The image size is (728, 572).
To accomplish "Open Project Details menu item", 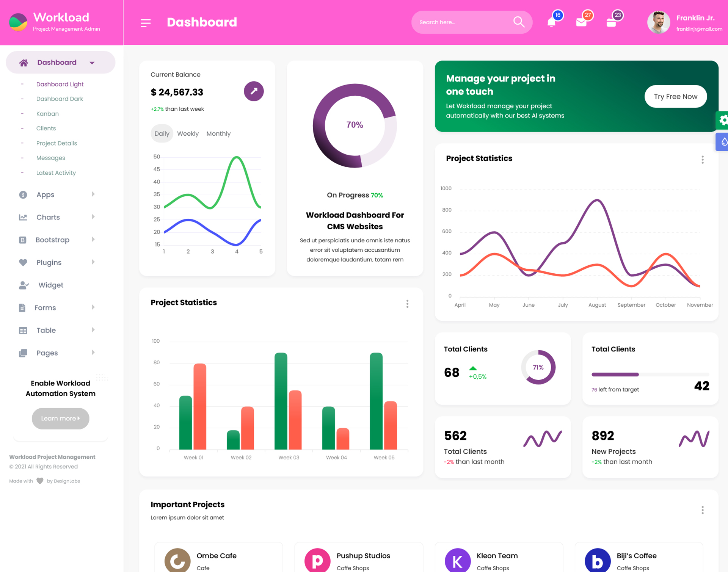I will coord(56,143).
